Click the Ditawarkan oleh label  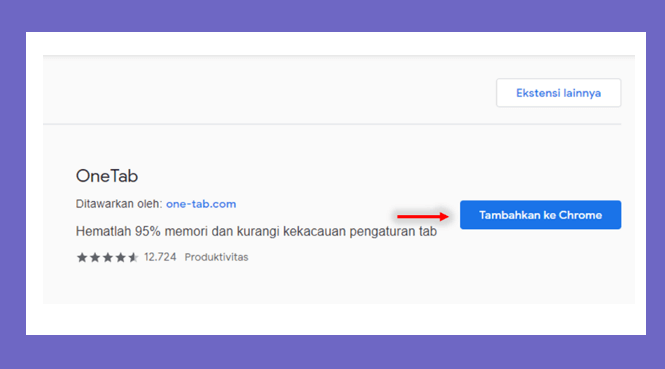(x=119, y=204)
